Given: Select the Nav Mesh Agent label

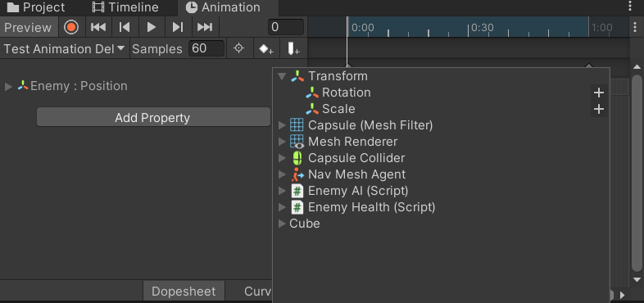Looking at the screenshot, I should (x=357, y=174).
